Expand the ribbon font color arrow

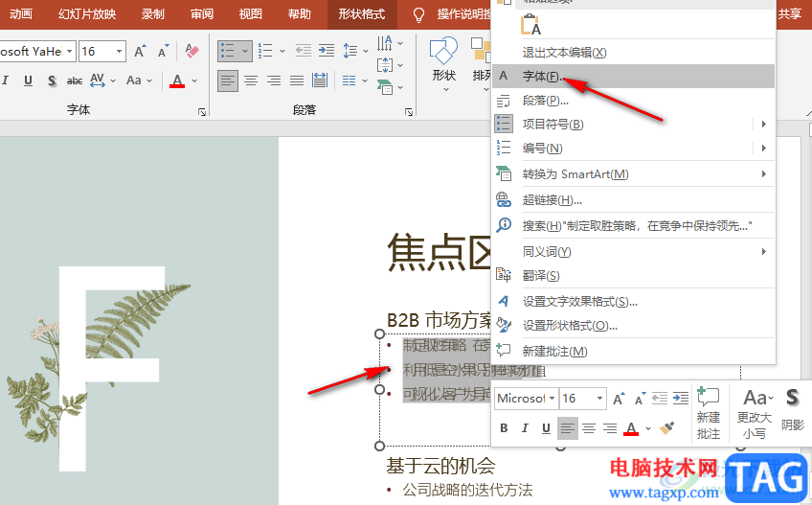(x=194, y=80)
